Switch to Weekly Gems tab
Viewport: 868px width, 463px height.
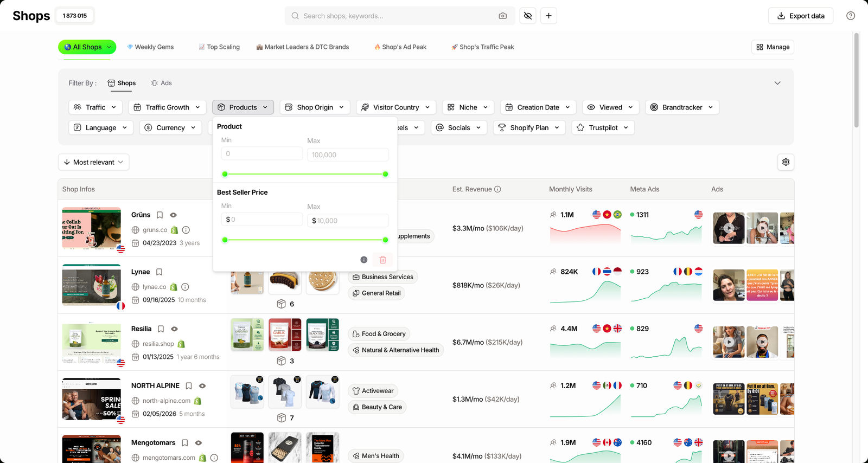click(x=150, y=47)
